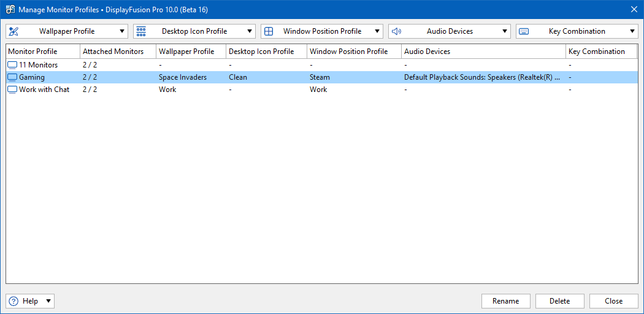Click the Help question mark icon
Image resolution: width=644 pixels, height=314 pixels.
[13, 301]
